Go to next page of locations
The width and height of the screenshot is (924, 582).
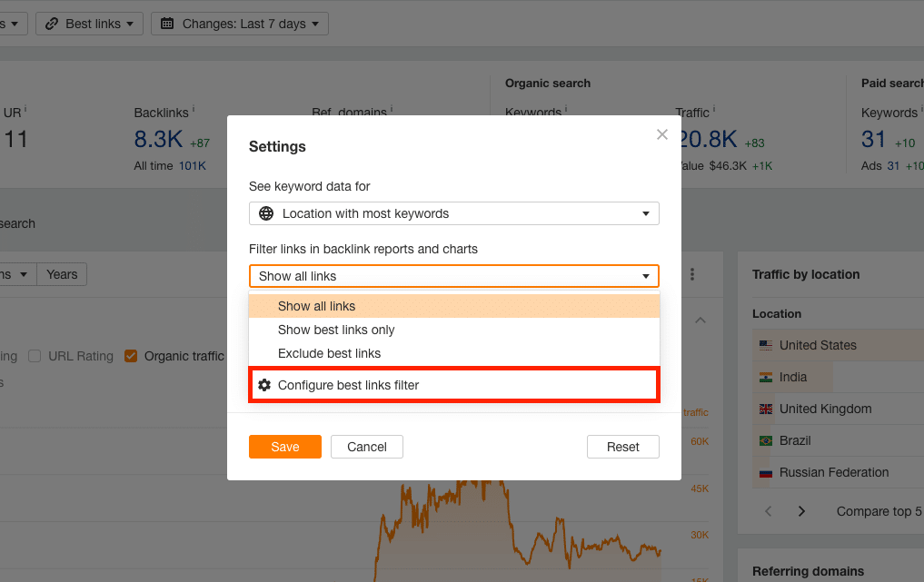pyautogui.click(x=801, y=511)
